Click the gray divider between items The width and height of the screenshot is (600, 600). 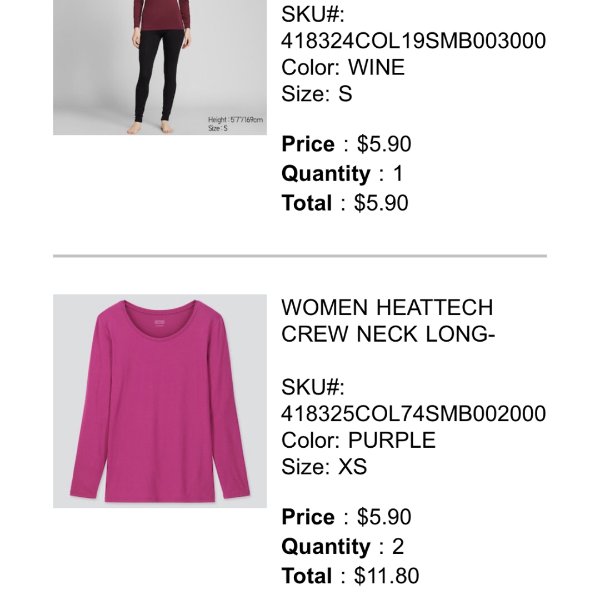300,256
